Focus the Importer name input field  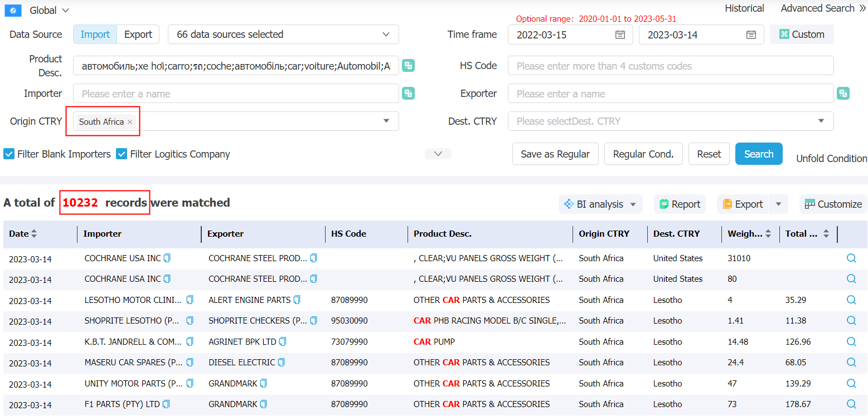pyautogui.click(x=236, y=94)
